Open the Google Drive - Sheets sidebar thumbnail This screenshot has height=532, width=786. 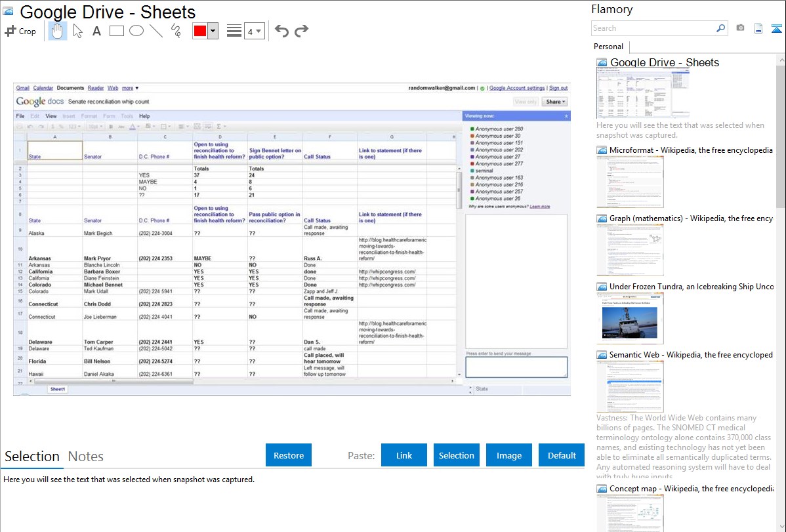tap(642, 93)
